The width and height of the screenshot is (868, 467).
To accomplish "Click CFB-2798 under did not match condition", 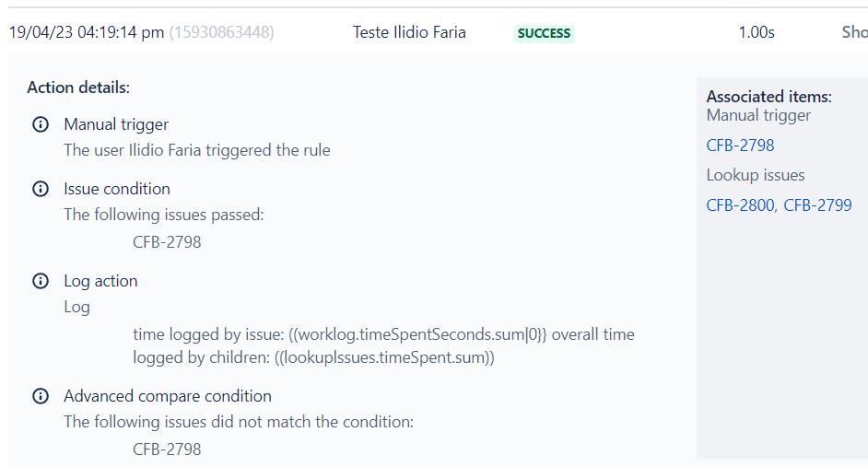I will click(167, 449).
